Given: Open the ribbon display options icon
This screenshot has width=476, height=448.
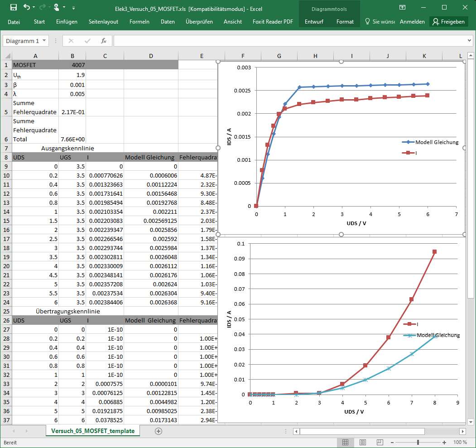Looking at the screenshot, I should click(402, 7).
